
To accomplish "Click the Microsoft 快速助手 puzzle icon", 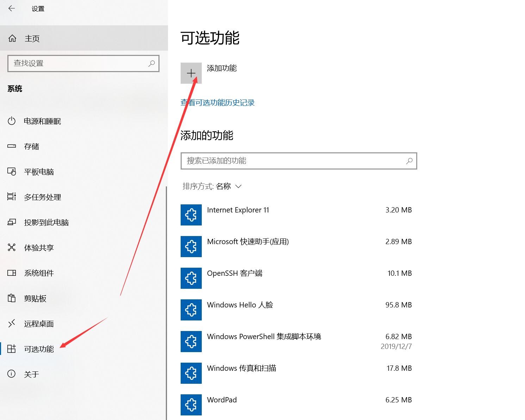I will (191, 247).
